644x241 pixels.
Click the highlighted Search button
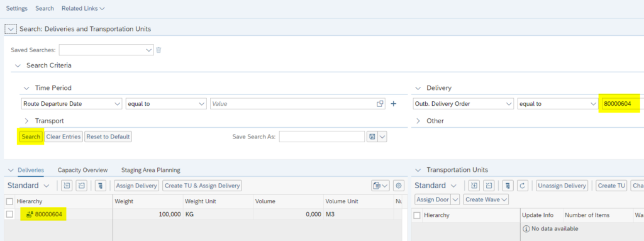[x=31, y=137]
